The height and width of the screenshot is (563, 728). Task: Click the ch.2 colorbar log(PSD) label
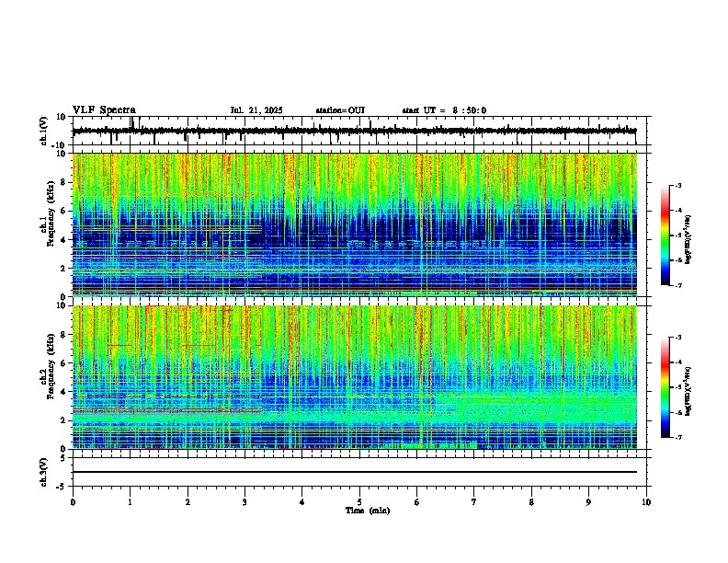(x=688, y=391)
